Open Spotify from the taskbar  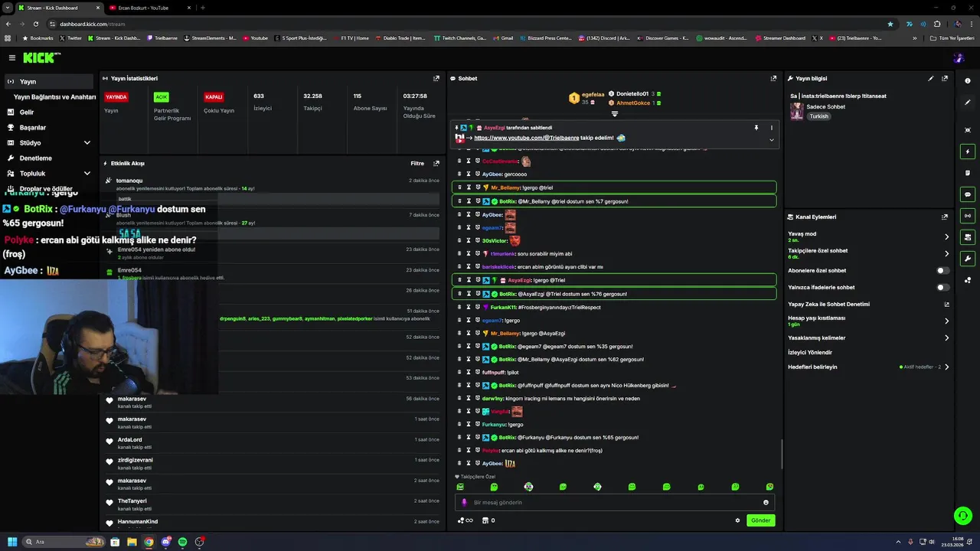coord(182,542)
